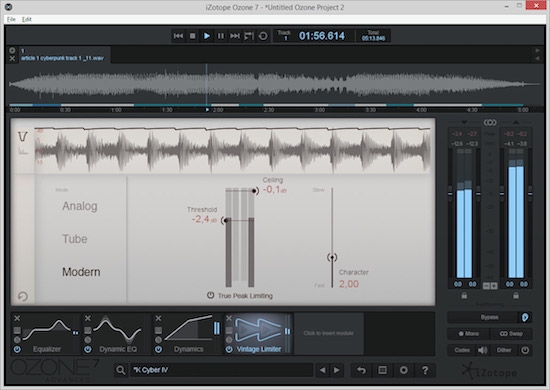550x390 pixels.
Task: Add a new track with the plus icon
Action: click(x=12, y=51)
